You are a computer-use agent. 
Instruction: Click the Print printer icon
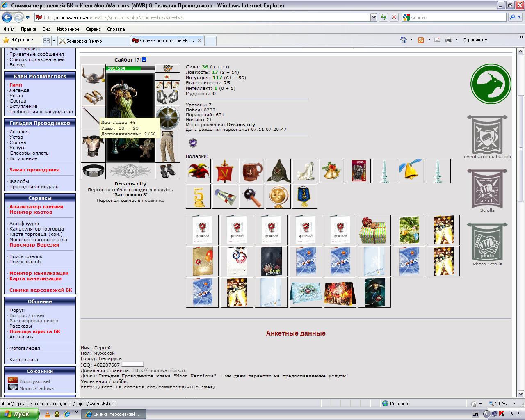point(449,40)
